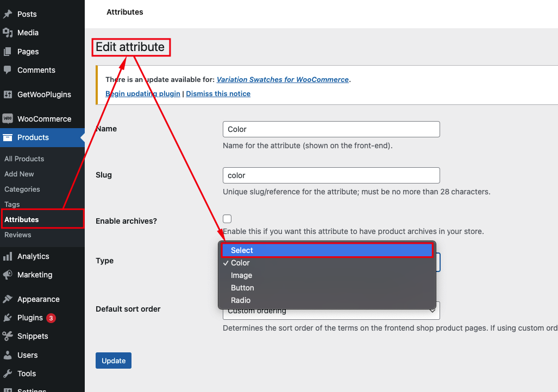
Task: Open the Tags submenu item
Action: 12,205
